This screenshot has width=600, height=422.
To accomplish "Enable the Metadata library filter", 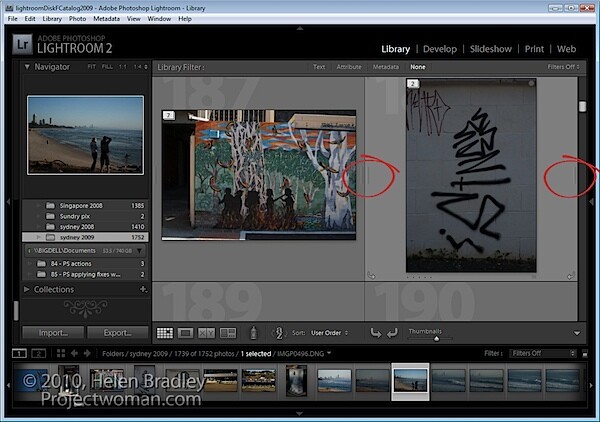I will click(386, 67).
